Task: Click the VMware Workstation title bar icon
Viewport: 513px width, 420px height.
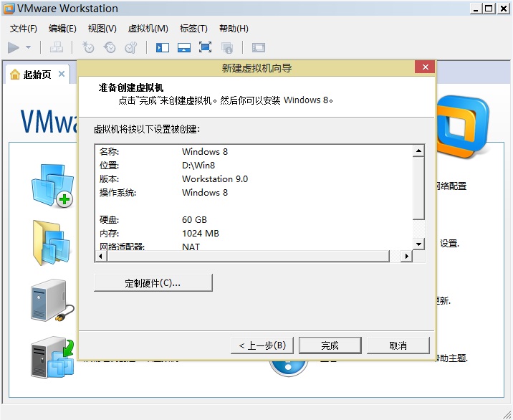Action: click(x=9, y=9)
